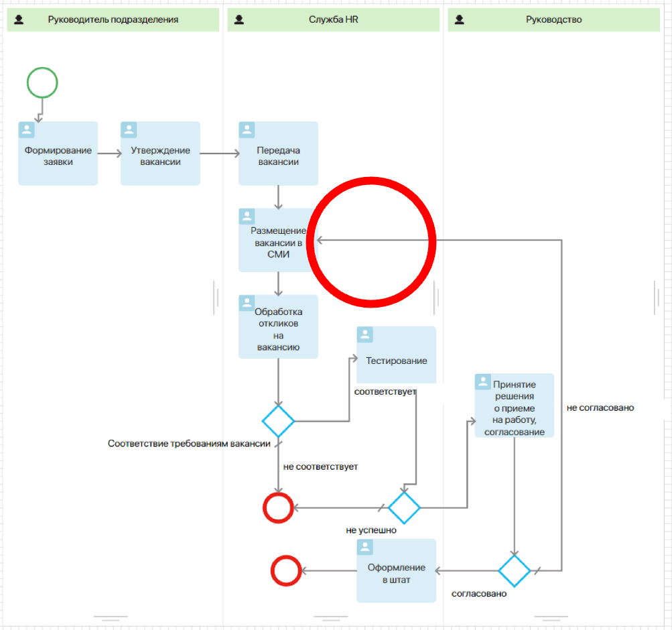Select the gateway diamond near 'согласовано' label
672x630 pixels.
coord(515,571)
